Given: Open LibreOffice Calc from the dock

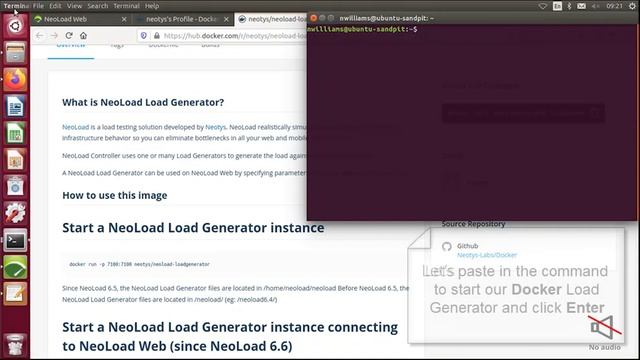Looking at the screenshot, I should pyautogui.click(x=15, y=133).
